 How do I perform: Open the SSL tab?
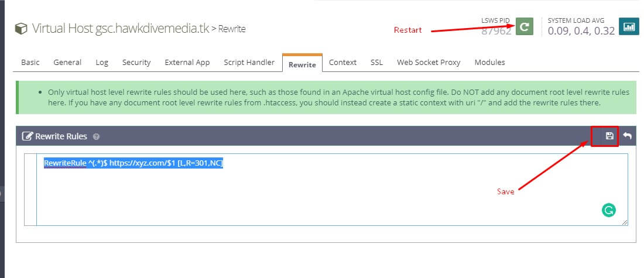[376, 62]
